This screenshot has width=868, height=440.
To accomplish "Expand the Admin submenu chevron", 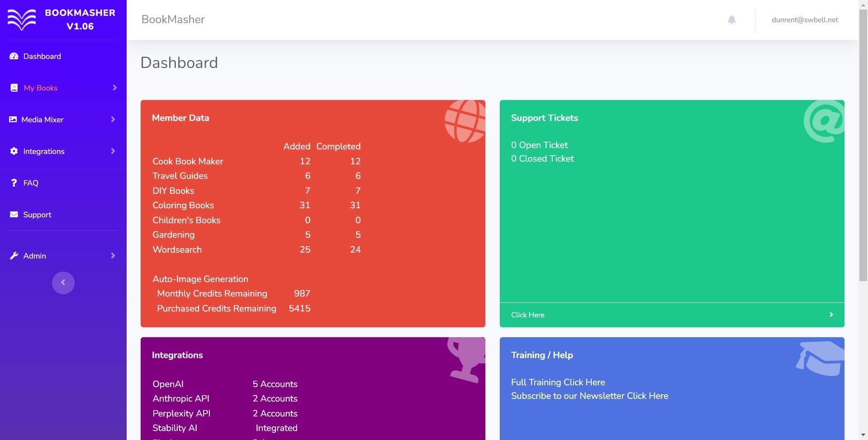I will [x=113, y=256].
